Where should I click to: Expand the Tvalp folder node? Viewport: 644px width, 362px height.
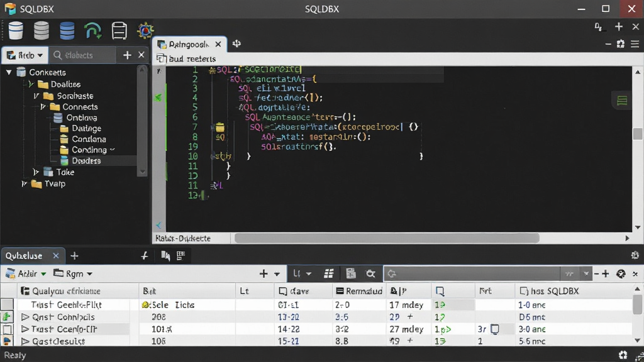(25, 184)
